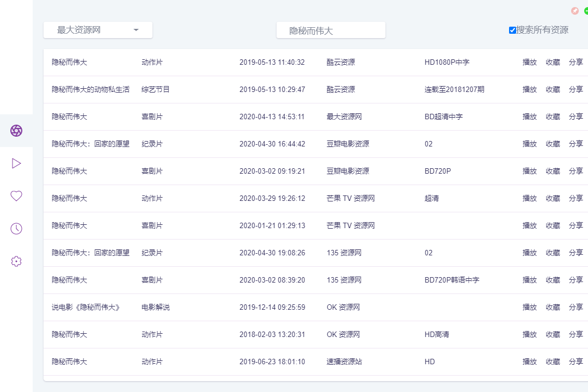Click the pin window icon
This screenshot has height=392, width=588.
coord(575,11)
